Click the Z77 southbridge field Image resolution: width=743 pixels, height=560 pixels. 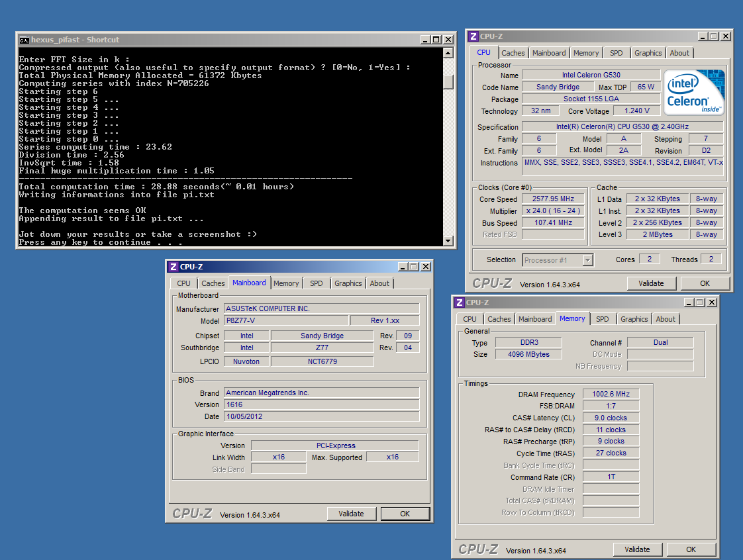322,348
